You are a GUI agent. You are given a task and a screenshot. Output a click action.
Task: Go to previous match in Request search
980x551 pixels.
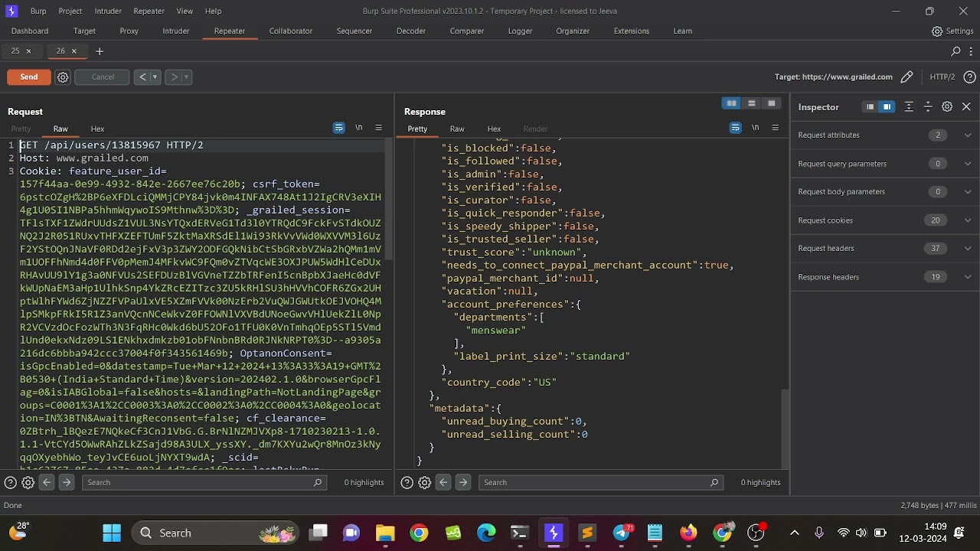[x=47, y=482]
